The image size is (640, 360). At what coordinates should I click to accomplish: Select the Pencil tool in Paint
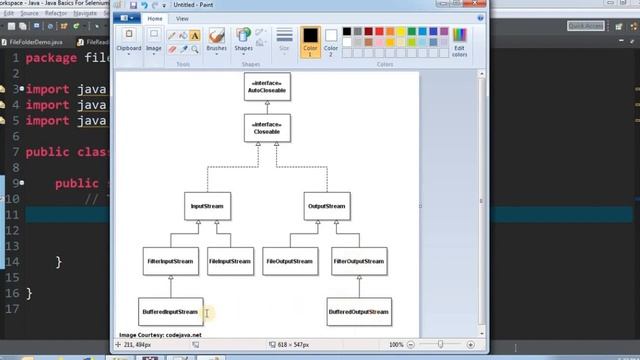172,36
